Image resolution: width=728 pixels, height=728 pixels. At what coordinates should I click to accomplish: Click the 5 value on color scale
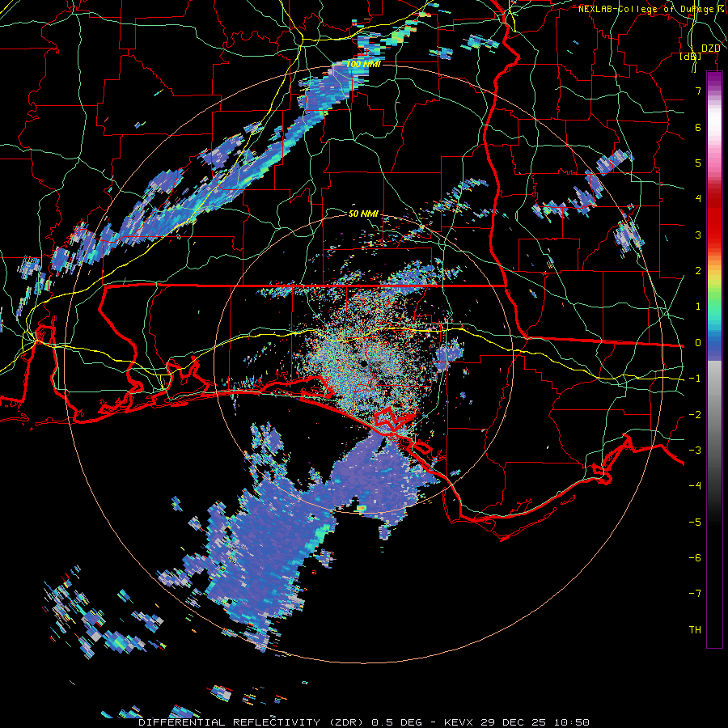[698, 163]
